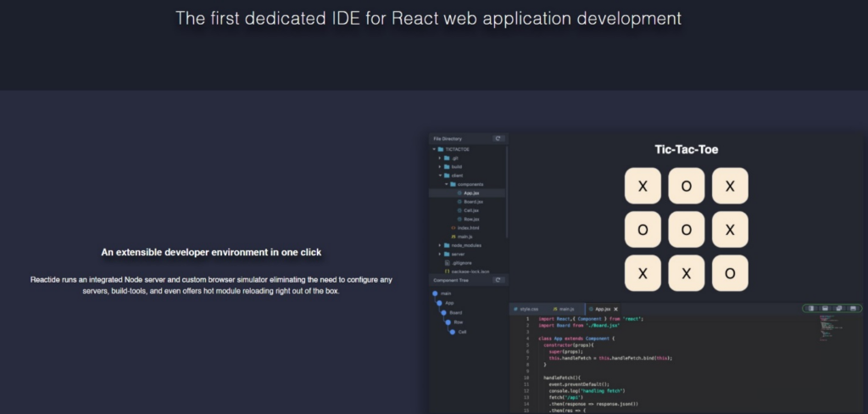This screenshot has width=868, height=414.
Task: Close the App.jsx editor tab
Action: 615,310
